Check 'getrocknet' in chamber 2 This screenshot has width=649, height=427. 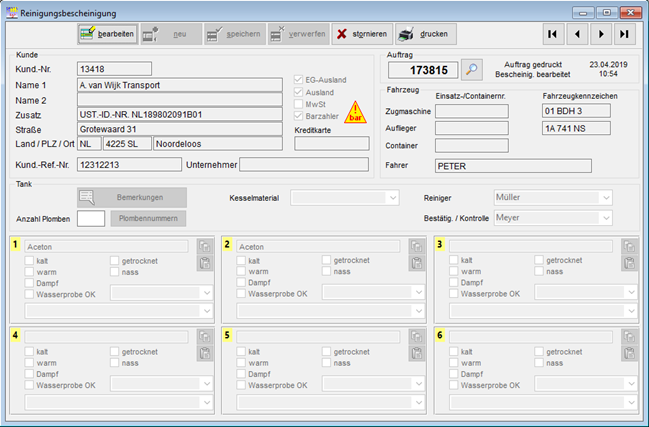click(x=327, y=260)
